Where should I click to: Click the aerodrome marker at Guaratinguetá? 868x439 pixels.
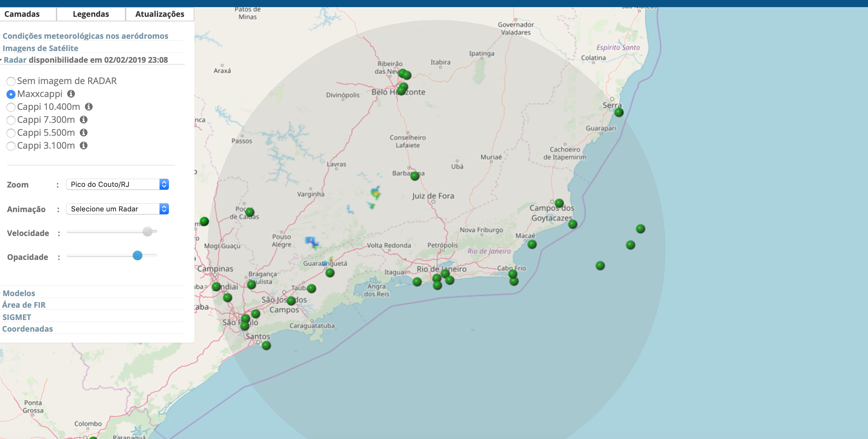pos(330,273)
